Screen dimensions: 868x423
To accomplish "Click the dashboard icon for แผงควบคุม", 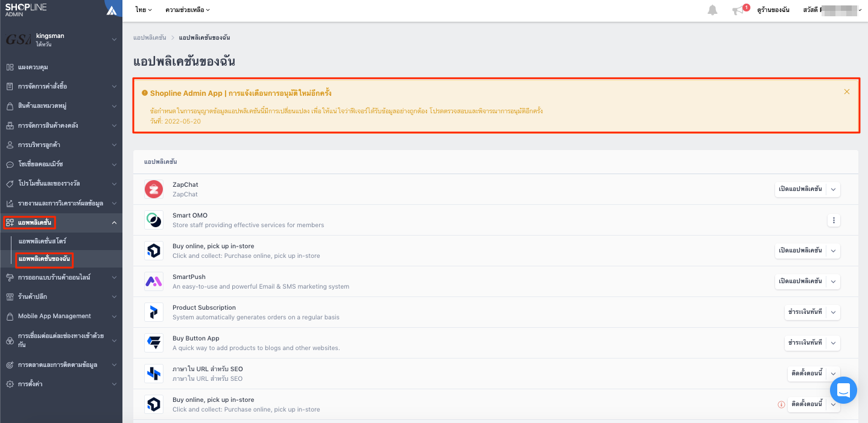I will click(10, 67).
